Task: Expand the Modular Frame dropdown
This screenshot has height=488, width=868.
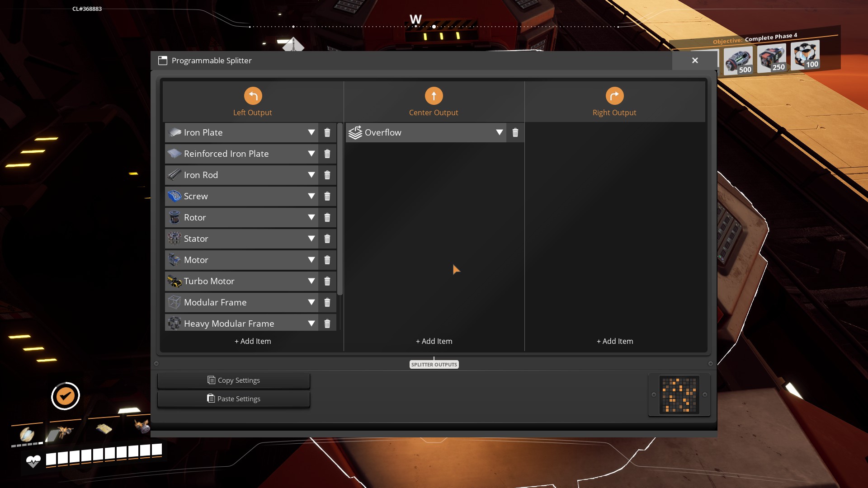Action: (311, 303)
